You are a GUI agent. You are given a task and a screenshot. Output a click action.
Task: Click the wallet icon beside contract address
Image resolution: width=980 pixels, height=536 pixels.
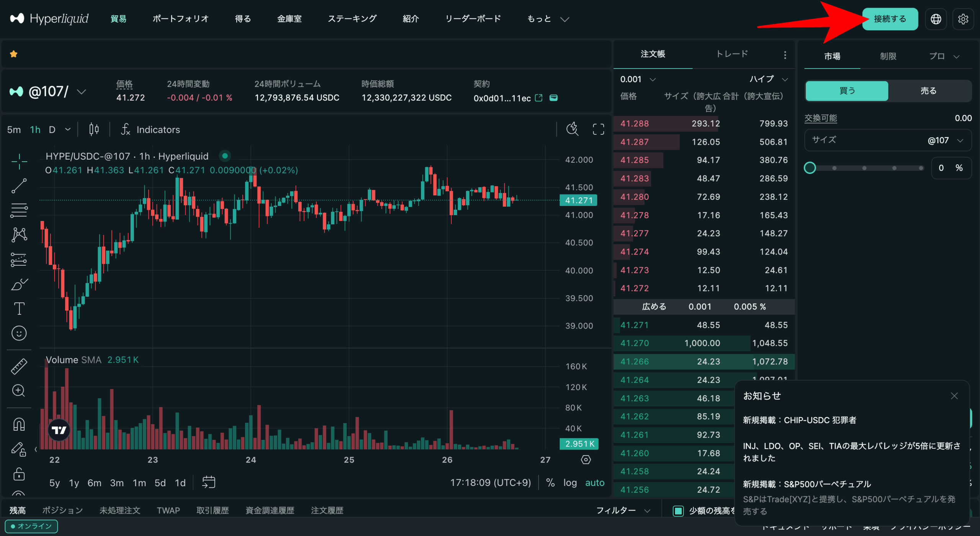click(554, 98)
